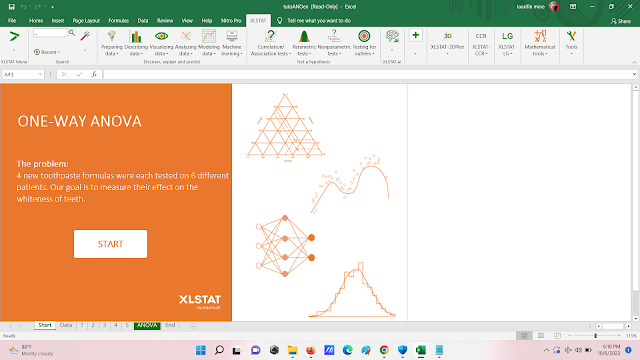Screen dimensions: 640x360
Task: Open the Review ribbon tab
Action: [x=165, y=20]
